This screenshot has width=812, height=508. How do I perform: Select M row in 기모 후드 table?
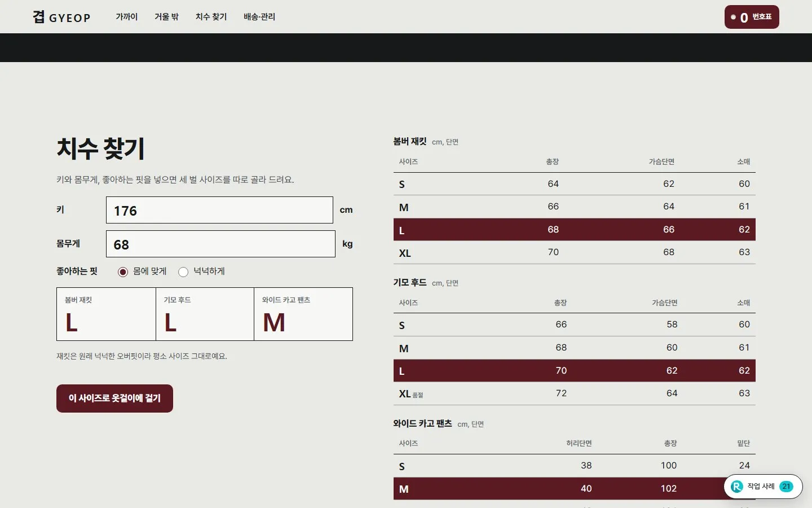tap(574, 348)
